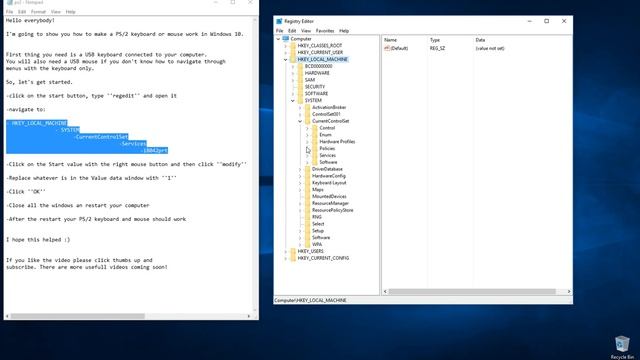
Task: Maximize the Registry Editor window
Action: pos(547,21)
